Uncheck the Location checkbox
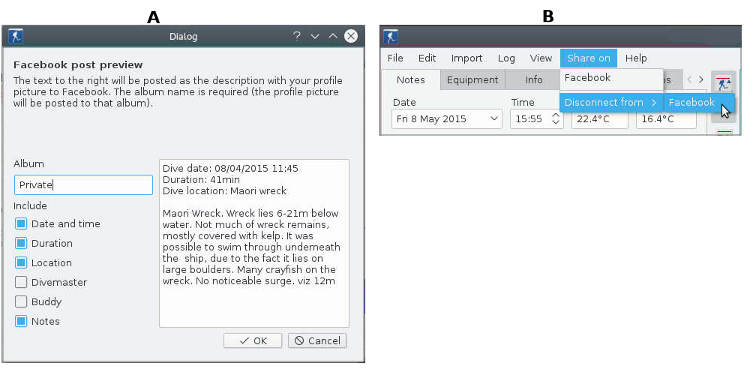Viewport: 750px width, 375px height. click(21, 263)
